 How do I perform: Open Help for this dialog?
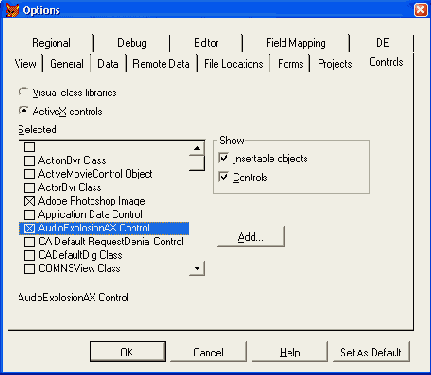(x=290, y=351)
